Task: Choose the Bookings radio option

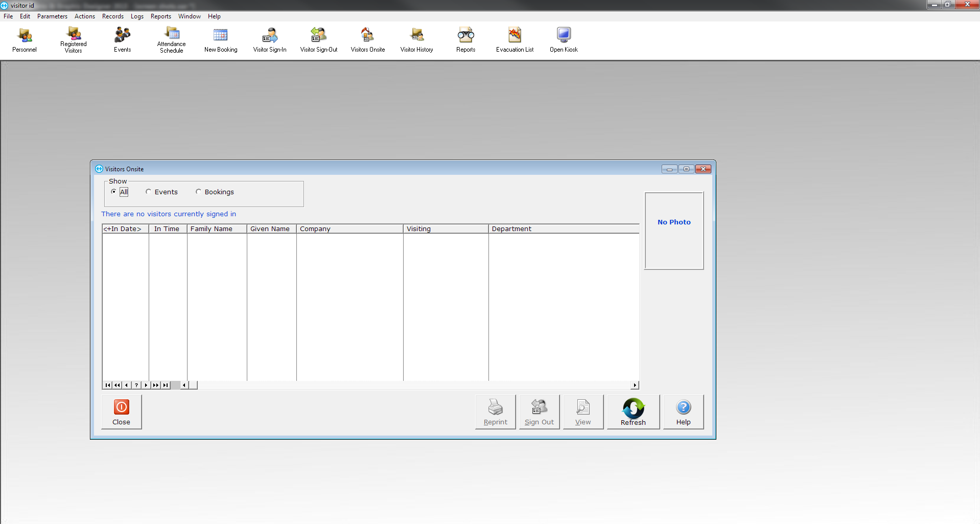Action: [x=199, y=192]
